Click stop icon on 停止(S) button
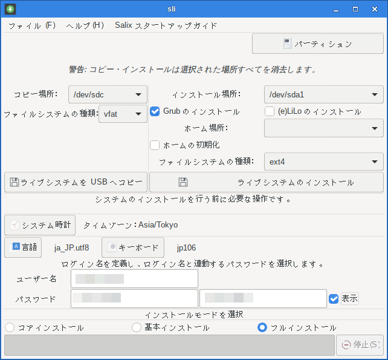 coord(346,345)
